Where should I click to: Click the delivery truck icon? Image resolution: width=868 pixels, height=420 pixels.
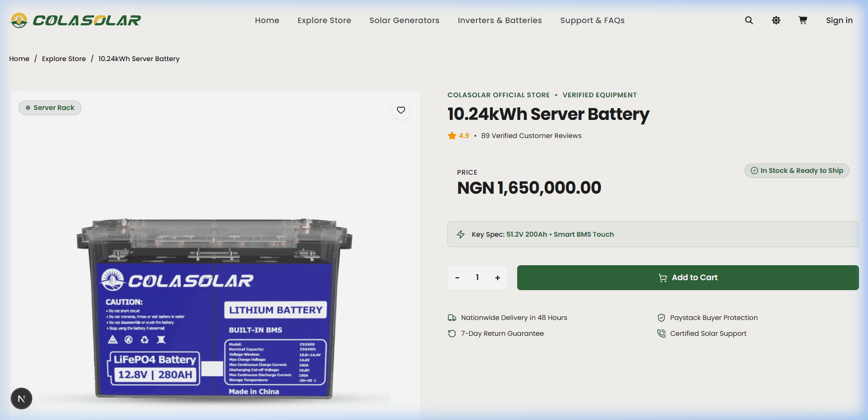452,318
